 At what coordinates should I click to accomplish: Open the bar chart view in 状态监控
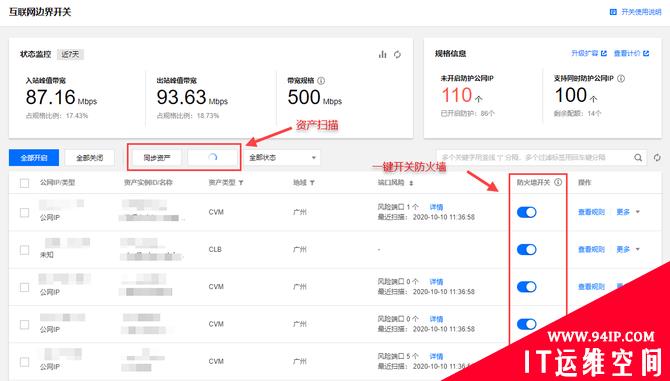382,54
